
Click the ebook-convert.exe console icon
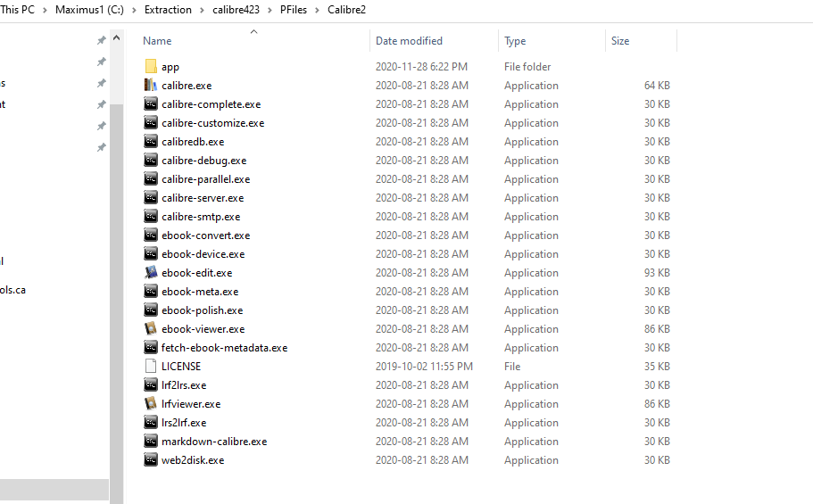[150, 235]
